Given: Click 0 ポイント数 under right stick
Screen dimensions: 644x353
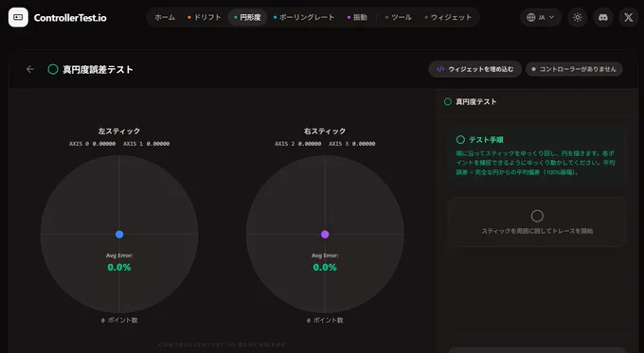Looking at the screenshot, I should 325,320.
